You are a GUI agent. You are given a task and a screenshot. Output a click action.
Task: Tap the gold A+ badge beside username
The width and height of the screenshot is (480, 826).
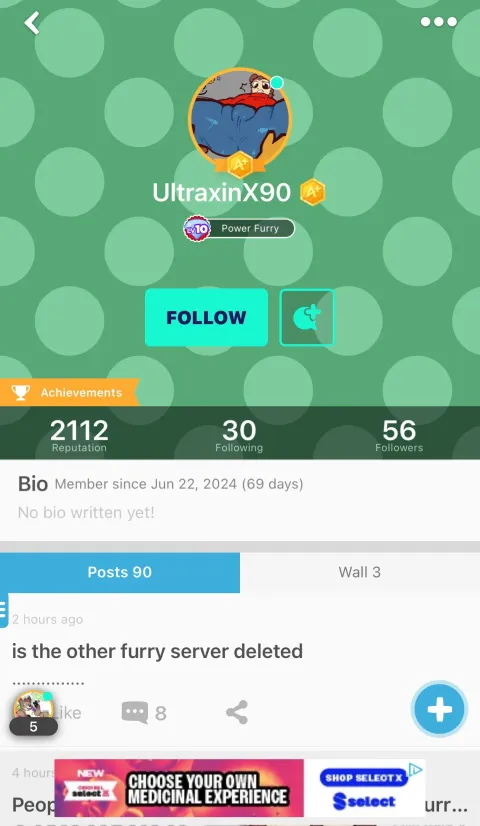tap(312, 192)
